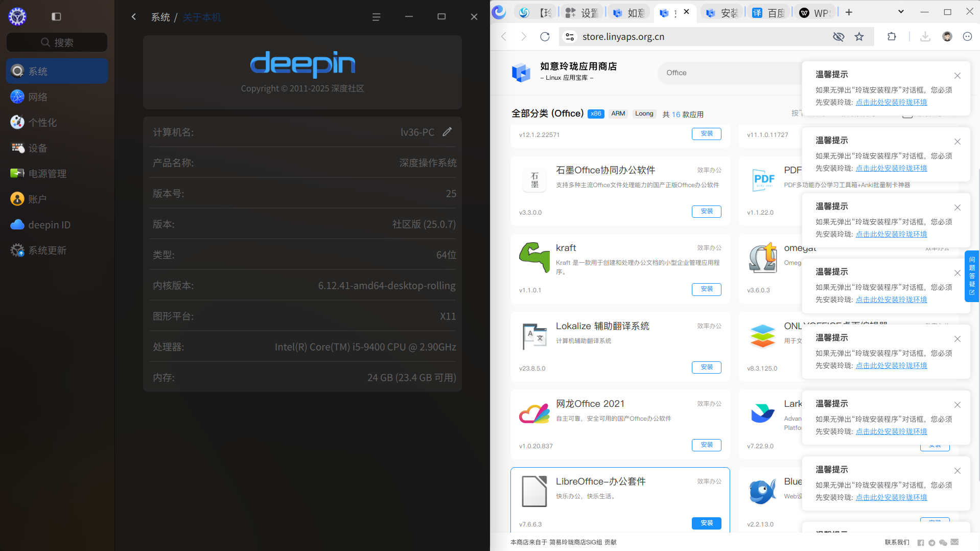Open the browser extensions puzzle icon
This screenshot has width=980, height=551.
(x=892, y=37)
